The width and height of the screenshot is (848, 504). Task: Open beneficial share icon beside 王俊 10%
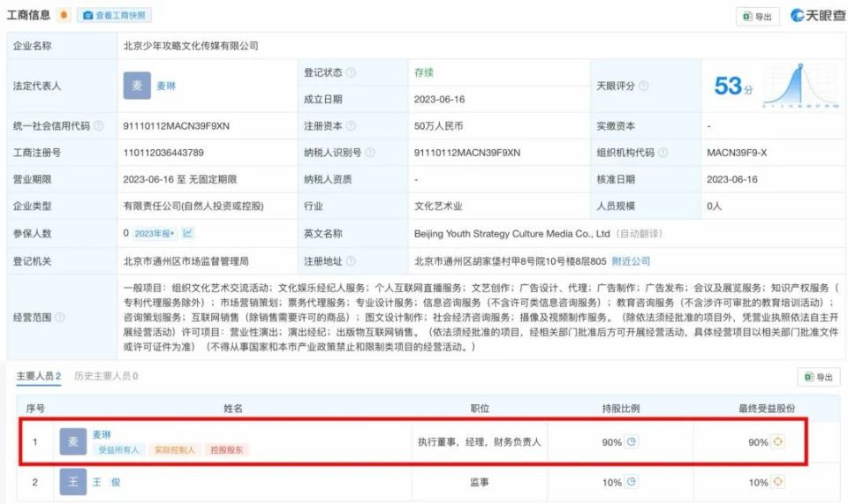coord(777,481)
